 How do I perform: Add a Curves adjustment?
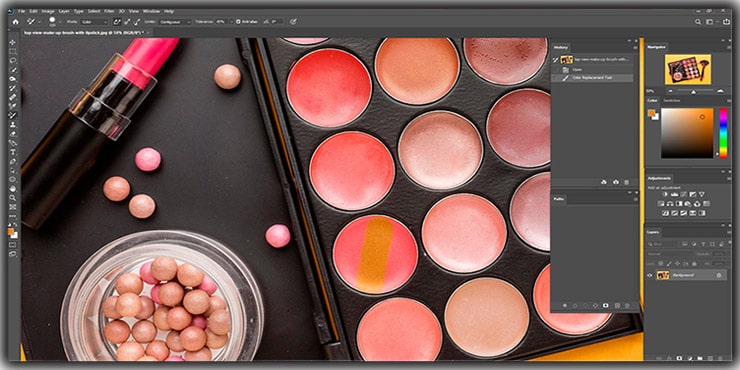tap(684, 194)
